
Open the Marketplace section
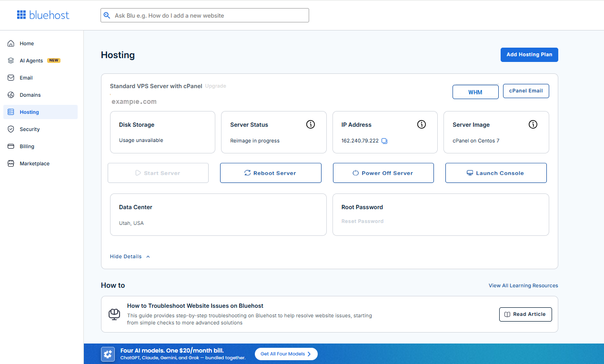point(40,163)
